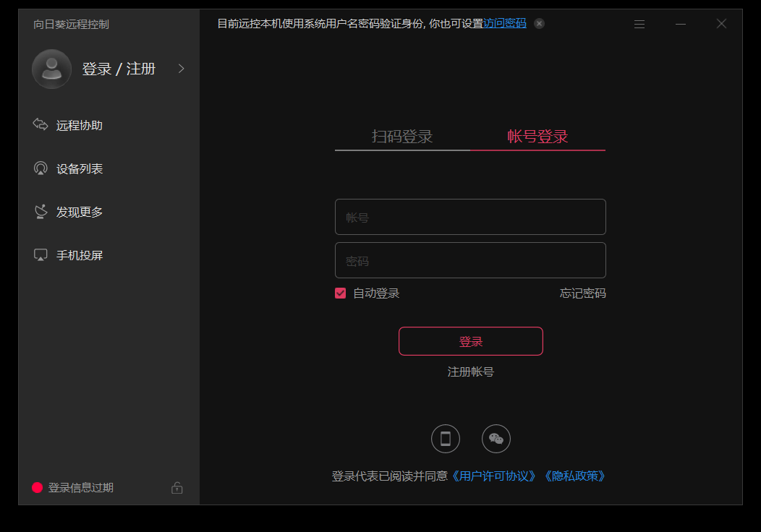761x532 pixels.
Task: Open 手机投屏 in the sidebar
Action: [79, 255]
